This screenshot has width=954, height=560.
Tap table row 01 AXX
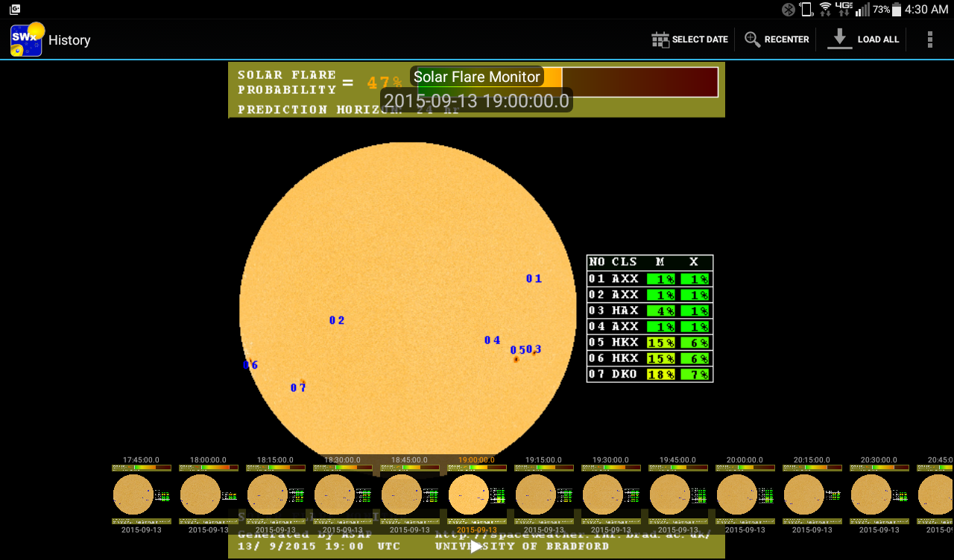(650, 279)
